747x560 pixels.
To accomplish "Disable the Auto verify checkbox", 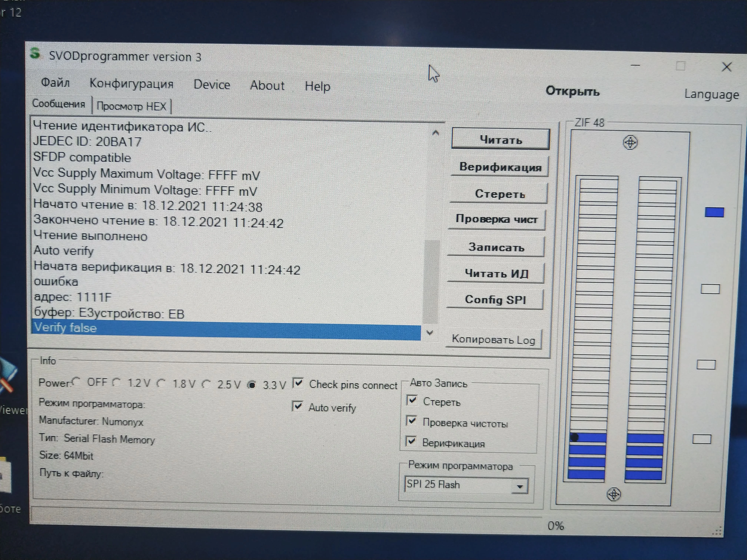I will [x=297, y=406].
